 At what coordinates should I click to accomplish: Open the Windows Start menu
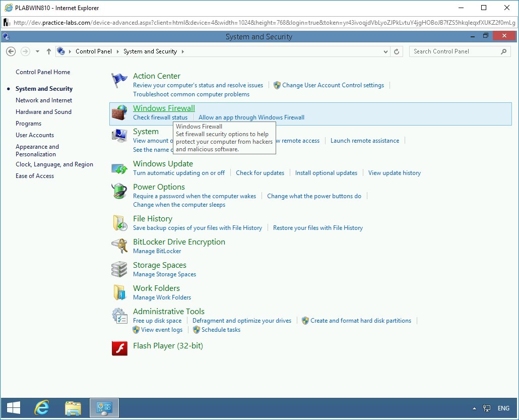(x=13, y=407)
